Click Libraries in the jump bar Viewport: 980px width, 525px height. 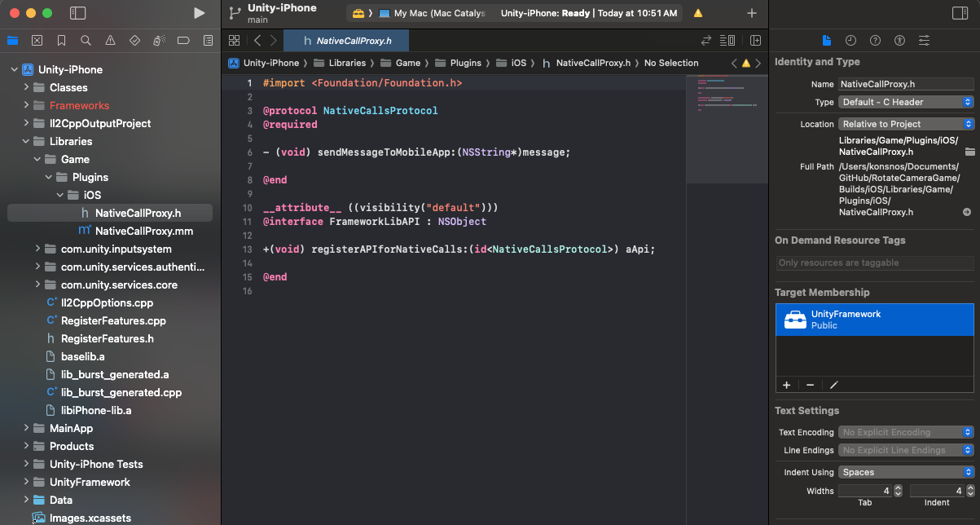pyautogui.click(x=347, y=63)
